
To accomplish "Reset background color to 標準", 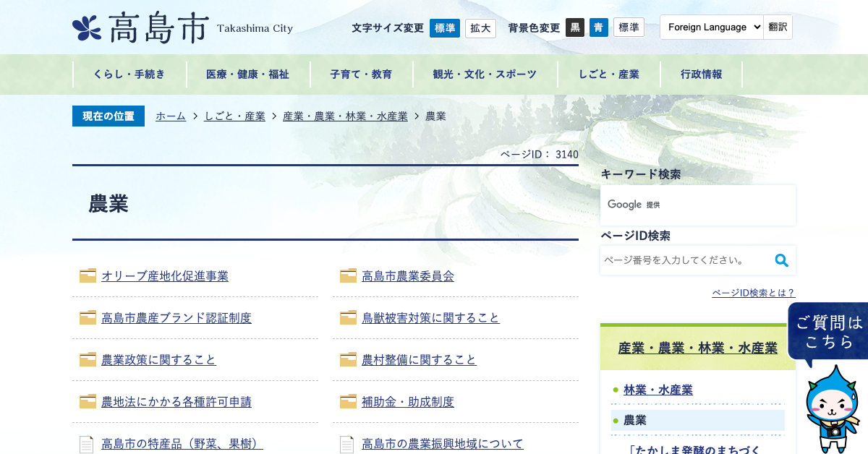I will pos(629,27).
